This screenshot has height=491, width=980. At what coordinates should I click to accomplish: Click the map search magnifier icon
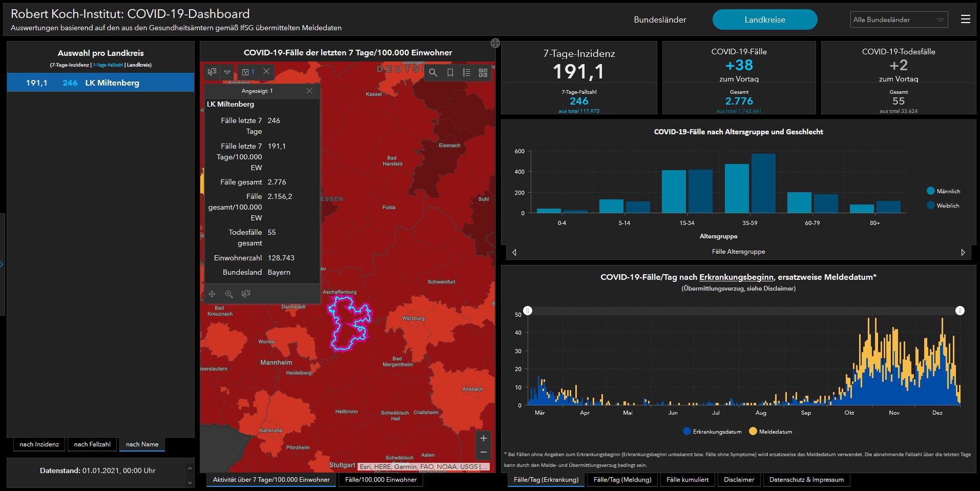(433, 73)
